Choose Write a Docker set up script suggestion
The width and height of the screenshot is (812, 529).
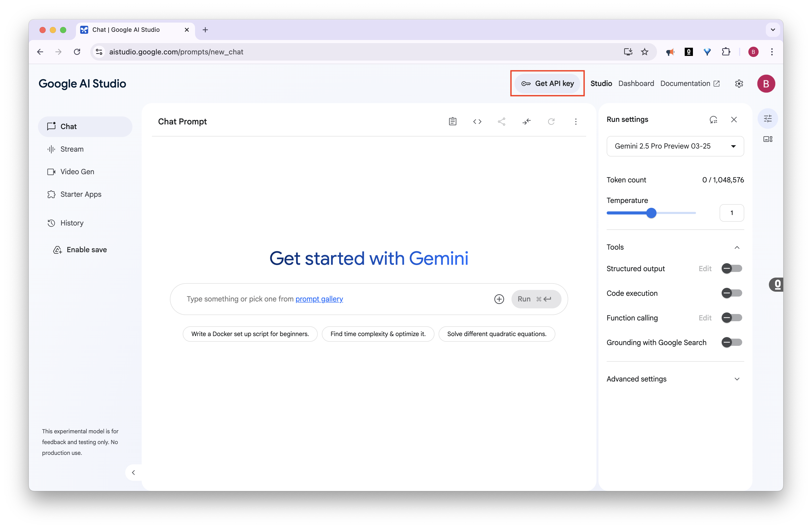(250, 334)
